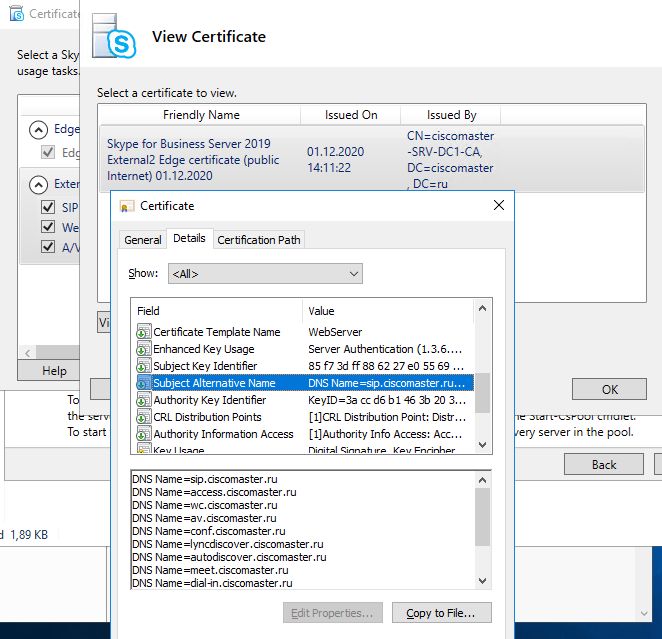Click the Authority Key Identifier field icon
662x639 pixels.
144,400
